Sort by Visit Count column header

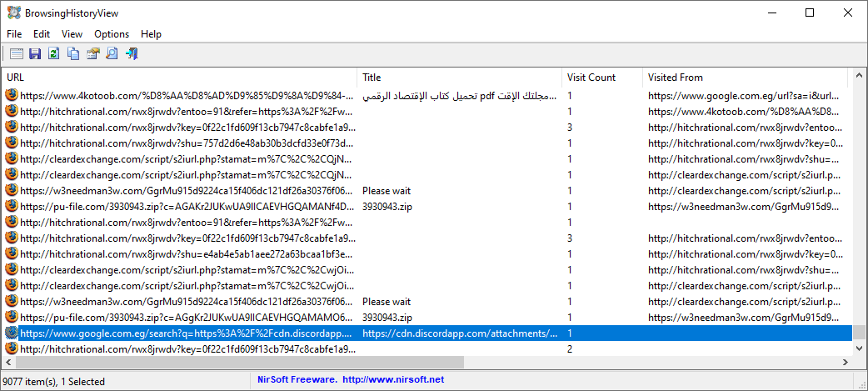click(602, 78)
